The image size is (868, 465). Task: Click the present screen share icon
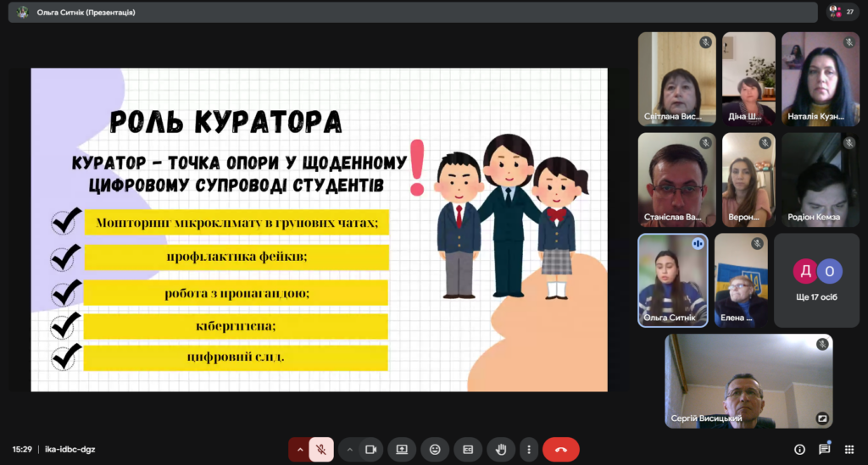(402, 449)
